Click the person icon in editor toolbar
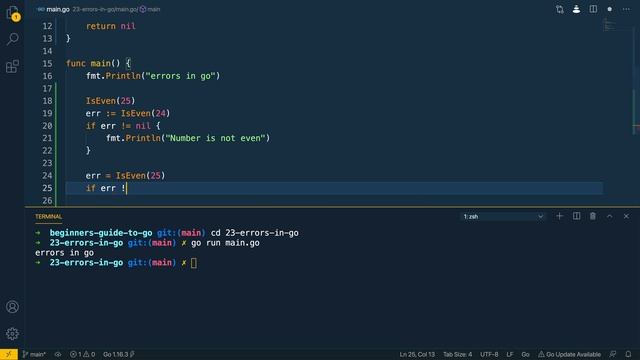Screen dimensions: 640x360 click(576, 9)
